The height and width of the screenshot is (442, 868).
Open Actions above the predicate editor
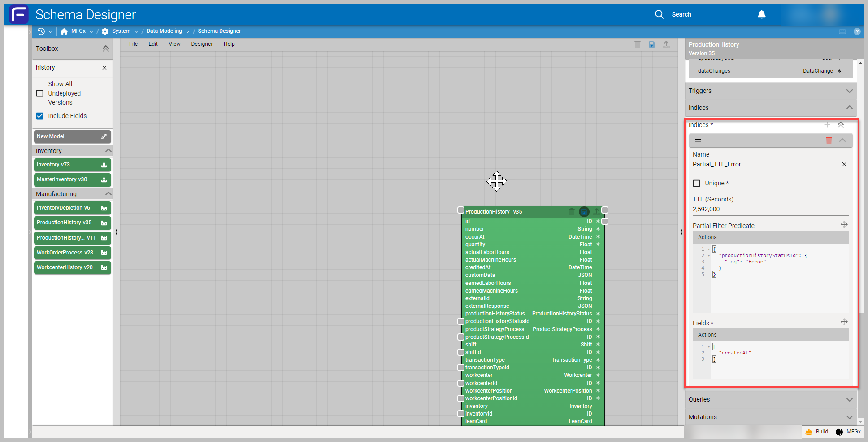pos(707,237)
